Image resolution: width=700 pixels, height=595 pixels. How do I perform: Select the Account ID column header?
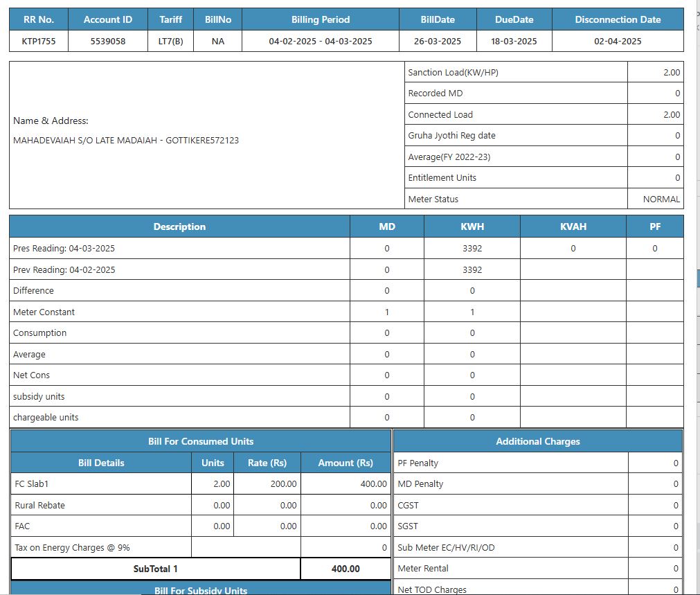(x=108, y=19)
